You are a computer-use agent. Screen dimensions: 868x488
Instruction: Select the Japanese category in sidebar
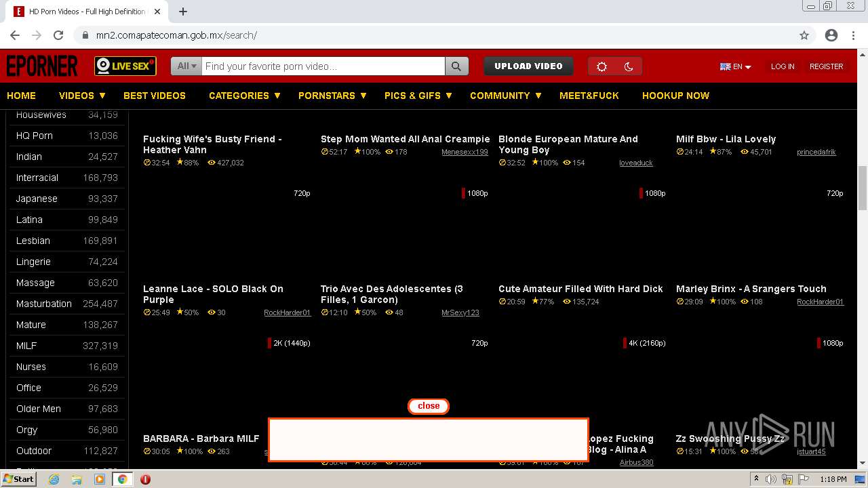(66, 199)
